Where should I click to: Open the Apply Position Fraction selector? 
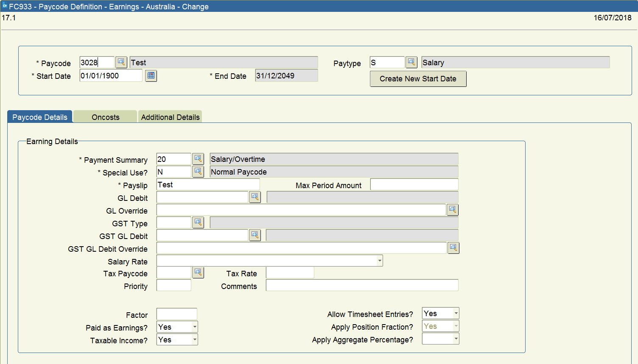455,325
